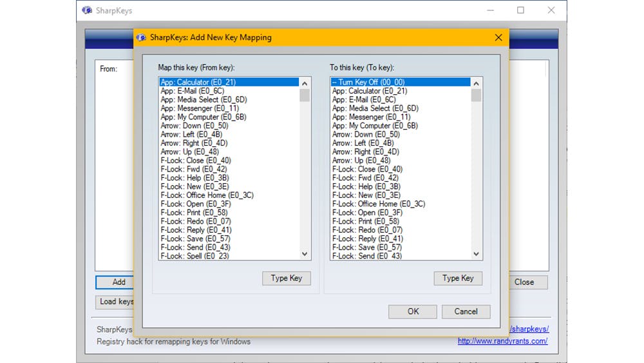
Task: Open the randyrants.com link
Action: tap(503, 341)
